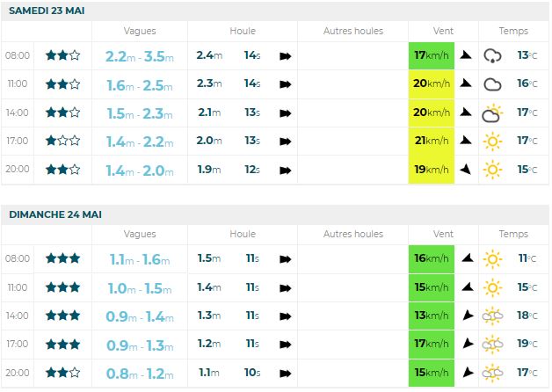552x392 pixels.
Task: Click the Saturday 11:00 cloudy weather icon
Action: pos(492,84)
